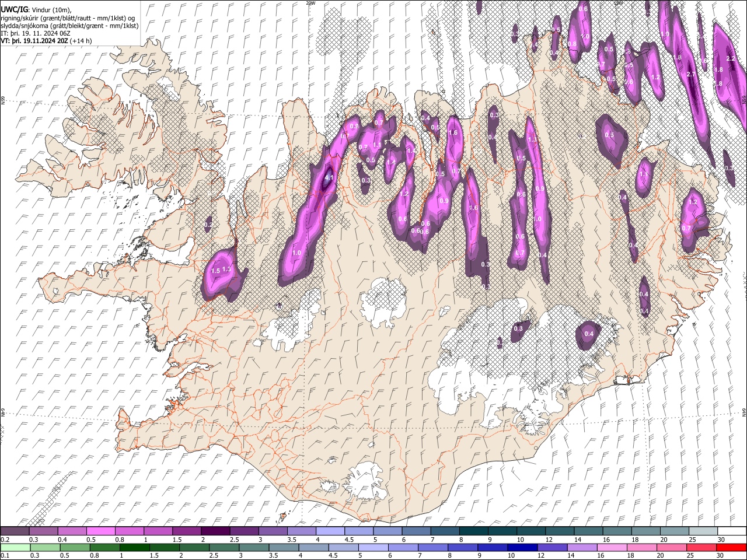
Task: Click the 'UWC/IG' title text
Action: click(x=14, y=9)
